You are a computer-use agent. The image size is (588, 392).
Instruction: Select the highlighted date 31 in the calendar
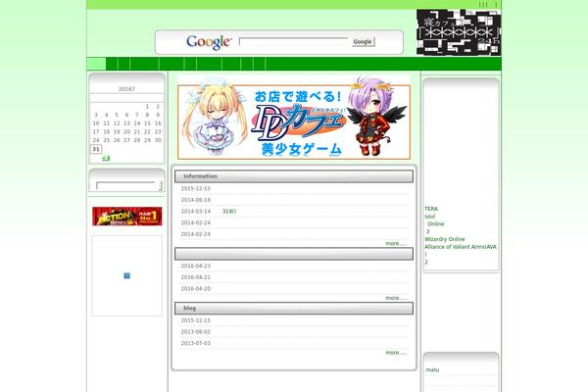click(96, 149)
